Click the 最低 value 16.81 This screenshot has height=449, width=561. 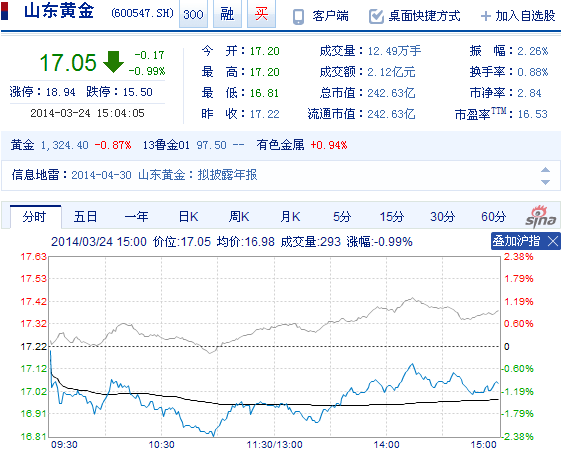click(x=264, y=93)
